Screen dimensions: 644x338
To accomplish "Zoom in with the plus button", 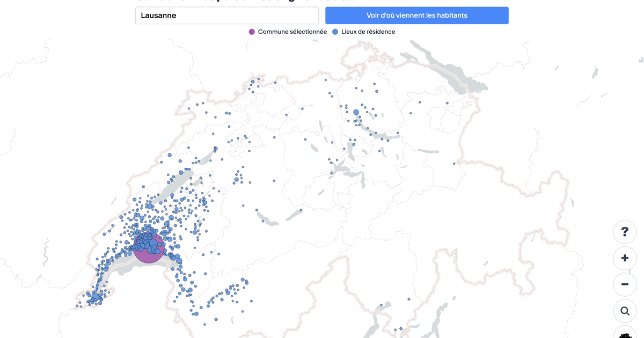I will (625, 258).
